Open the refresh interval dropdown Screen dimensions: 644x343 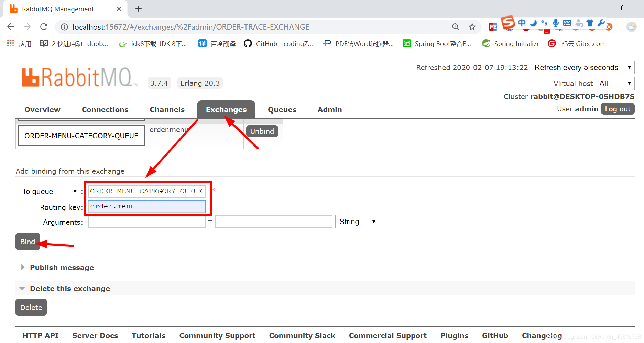[582, 67]
